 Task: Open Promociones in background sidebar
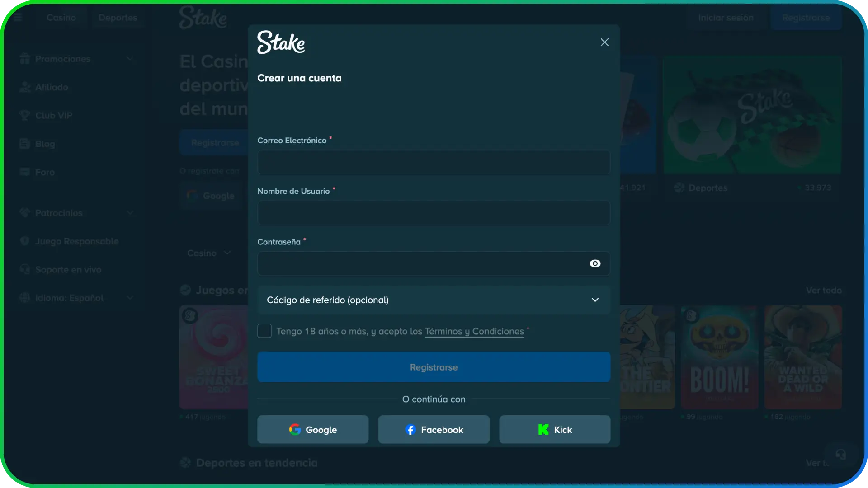(x=63, y=59)
